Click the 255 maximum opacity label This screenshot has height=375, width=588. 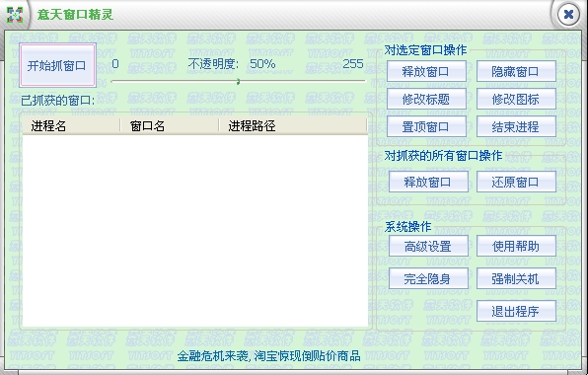pyautogui.click(x=353, y=64)
